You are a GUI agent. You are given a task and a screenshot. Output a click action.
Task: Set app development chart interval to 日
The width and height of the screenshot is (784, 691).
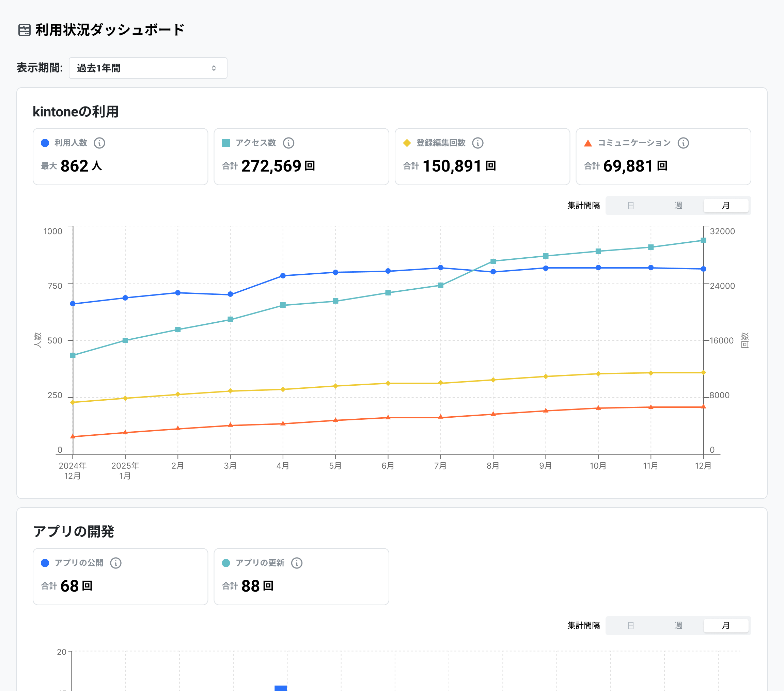(631, 625)
